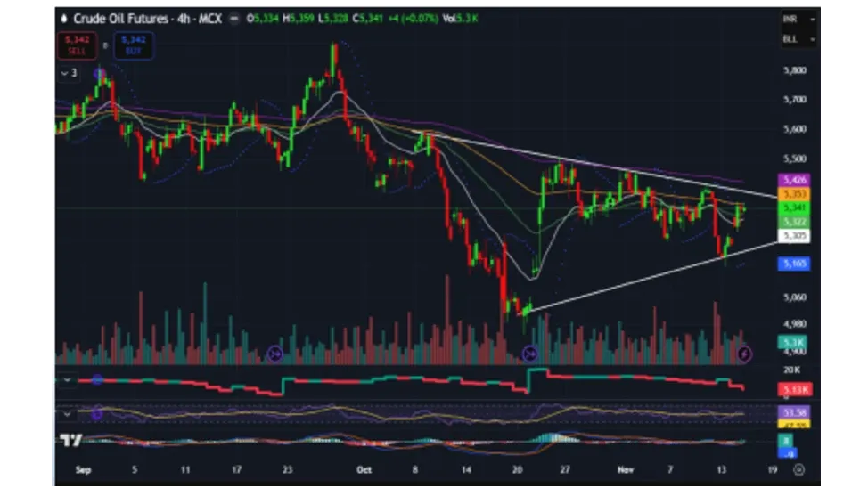Viewport: 868px width, 488px height.
Task: Click the 23 date label on time axis
Action: (287, 469)
